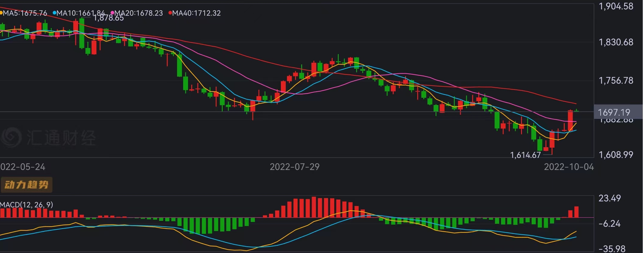This screenshot has width=644, height=253.
Task: Click the 1,756.78 price axis label
Action: pyautogui.click(x=616, y=81)
